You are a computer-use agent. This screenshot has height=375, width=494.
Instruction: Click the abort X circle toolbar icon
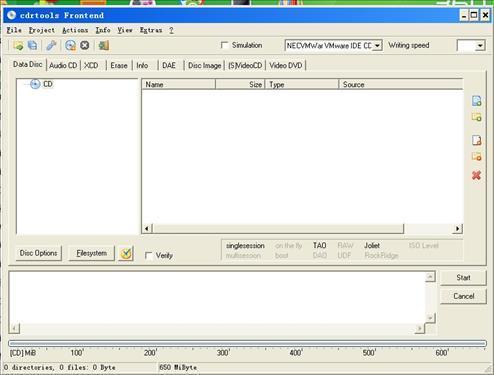[x=85, y=45]
